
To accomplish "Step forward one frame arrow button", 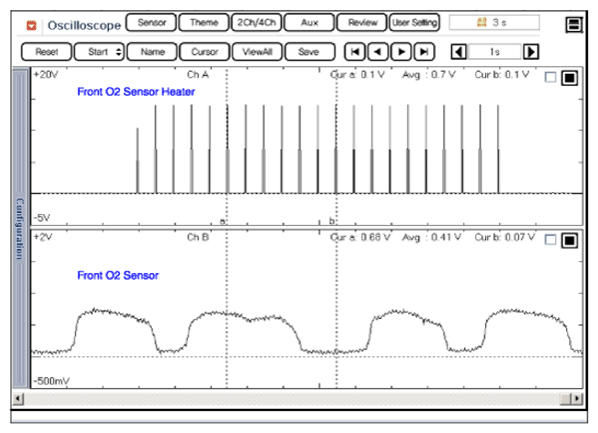I will pos(401,52).
